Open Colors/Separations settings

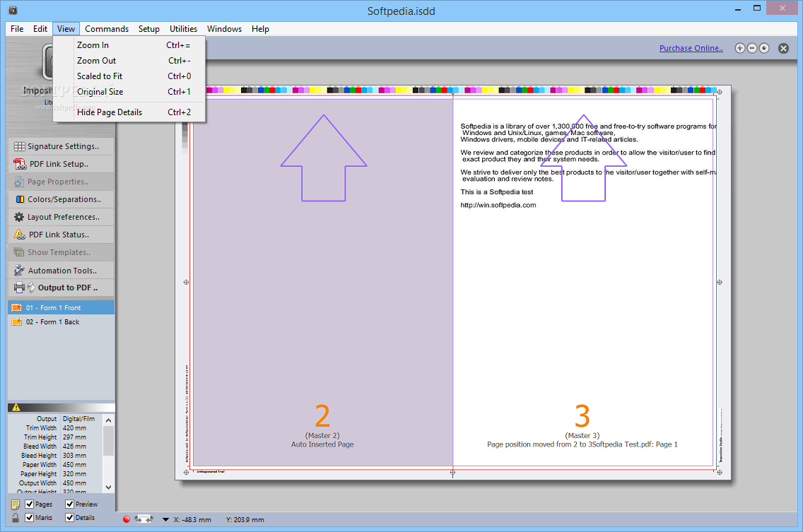(x=61, y=199)
